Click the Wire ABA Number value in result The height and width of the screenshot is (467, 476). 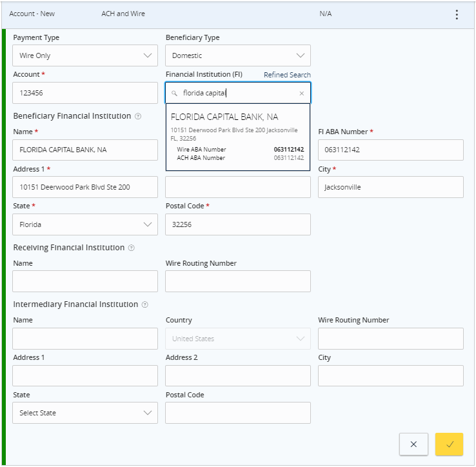point(289,150)
